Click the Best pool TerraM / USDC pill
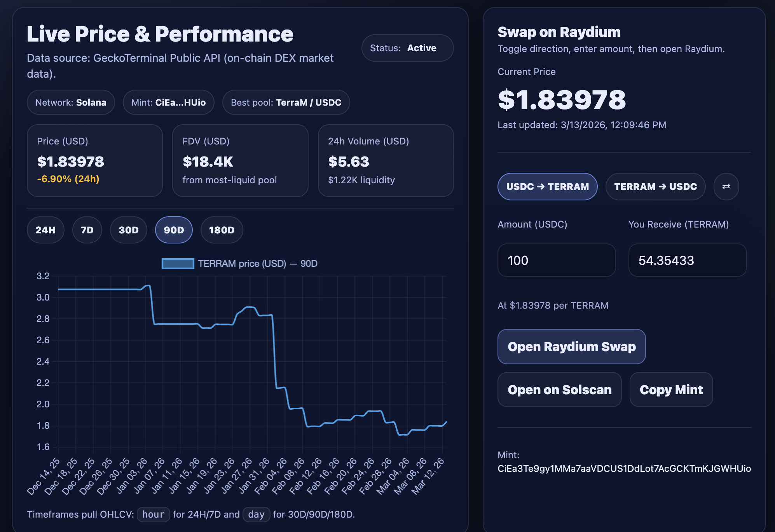Screen dimensions: 775x532 (x=286, y=103)
